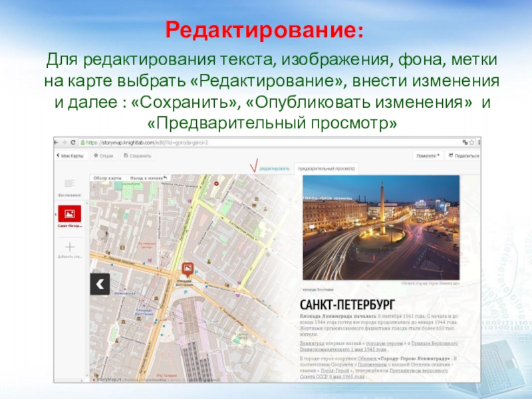Expand the «Помогите» dropdown
The height and width of the screenshot is (399, 532).
click(428, 156)
